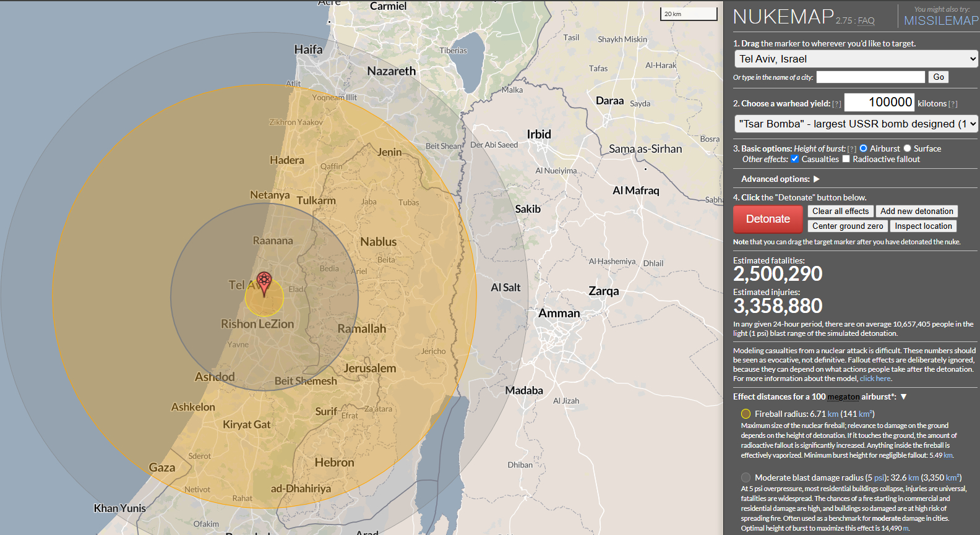The image size is (980, 535).
Task: Click the psi link in Moderate blast damage
Action: [x=879, y=477]
